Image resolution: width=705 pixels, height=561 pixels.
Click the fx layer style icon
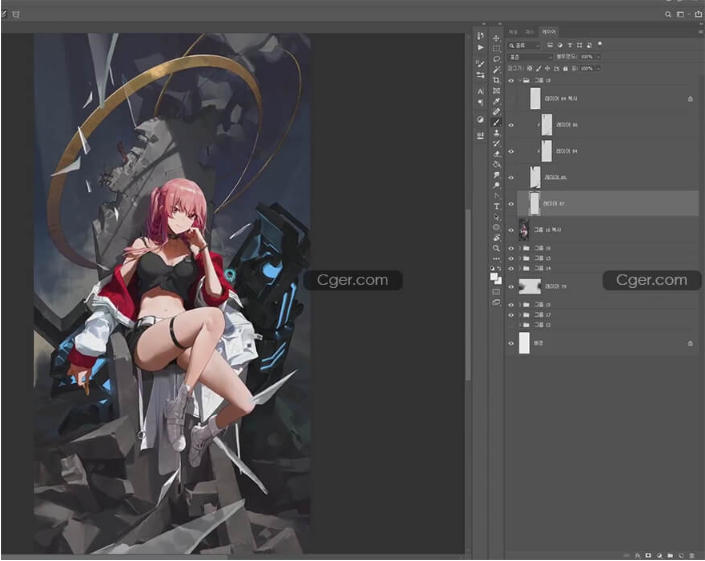pos(637,554)
